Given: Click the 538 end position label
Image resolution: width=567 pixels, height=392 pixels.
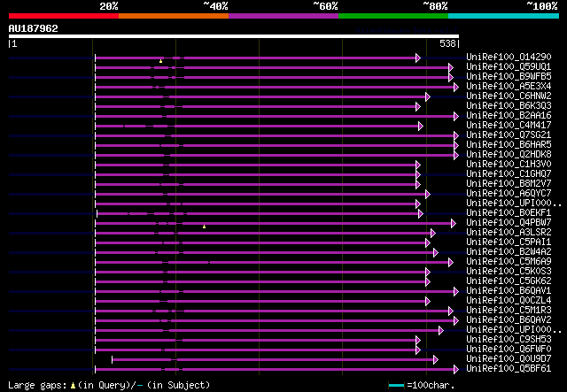Looking at the screenshot, I should click(x=447, y=43).
